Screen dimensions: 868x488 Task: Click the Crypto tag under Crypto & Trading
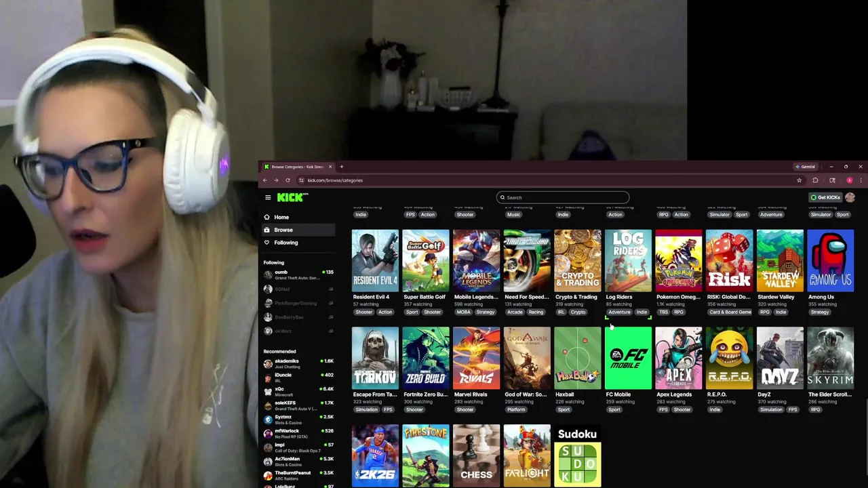click(578, 312)
